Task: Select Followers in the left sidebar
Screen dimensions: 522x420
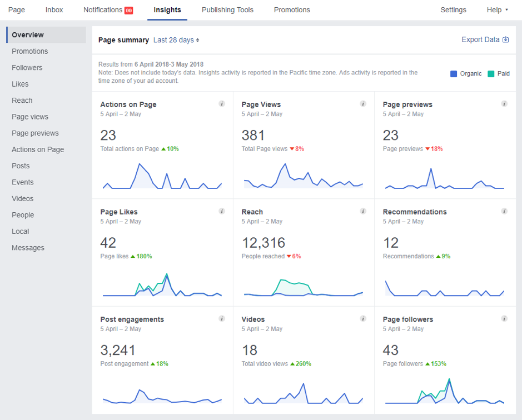Action: coord(27,68)
